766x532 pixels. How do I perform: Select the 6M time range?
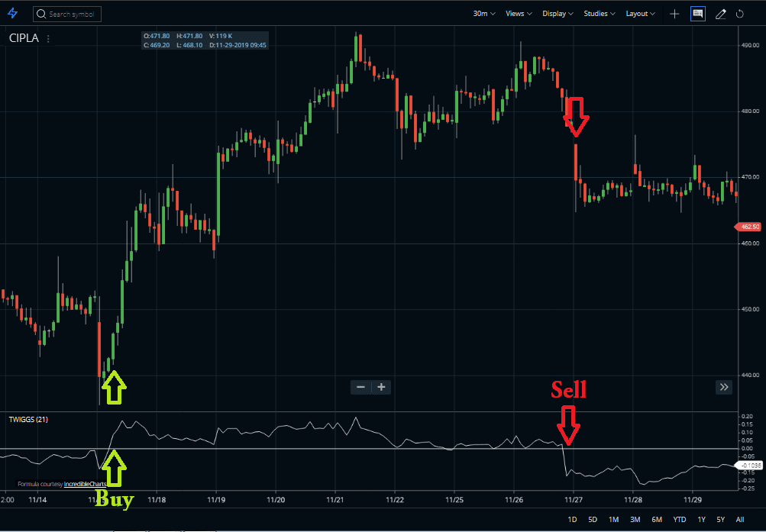click(657, 519)
